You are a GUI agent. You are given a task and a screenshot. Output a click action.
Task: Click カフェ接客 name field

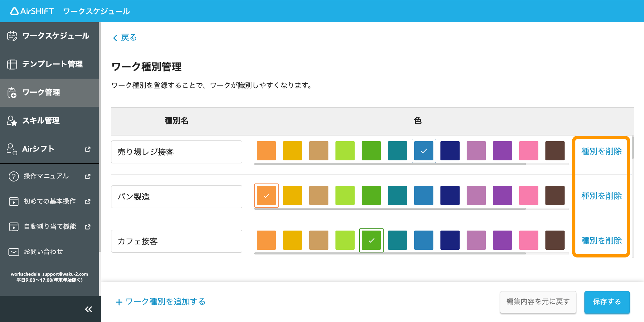[x=177, y=241]
